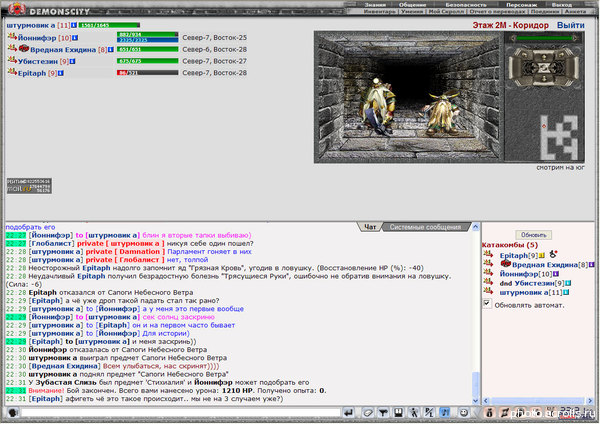Click the wheelchair injury icon beside Epitaph

click(553, 254)
